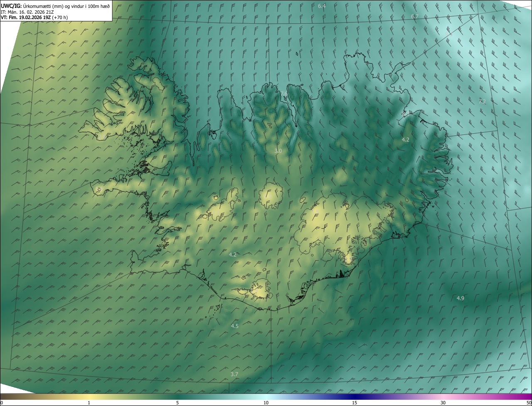Click the 3.7 value label
This screenshot has height=406, width=532.
[234, 374]
